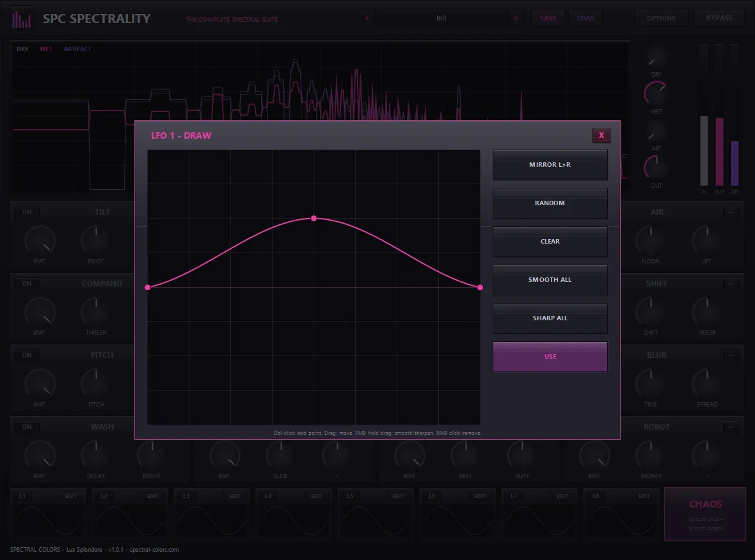Click the WASH DECAY knob
The height and width of the screenshot is (560, 755).
[x=97, y=456]
